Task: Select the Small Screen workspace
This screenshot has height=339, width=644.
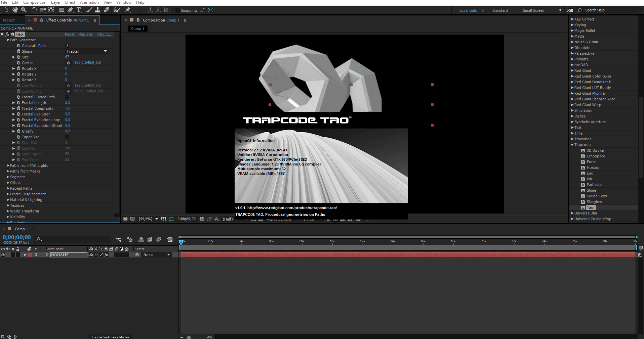Action: point(533,10)
